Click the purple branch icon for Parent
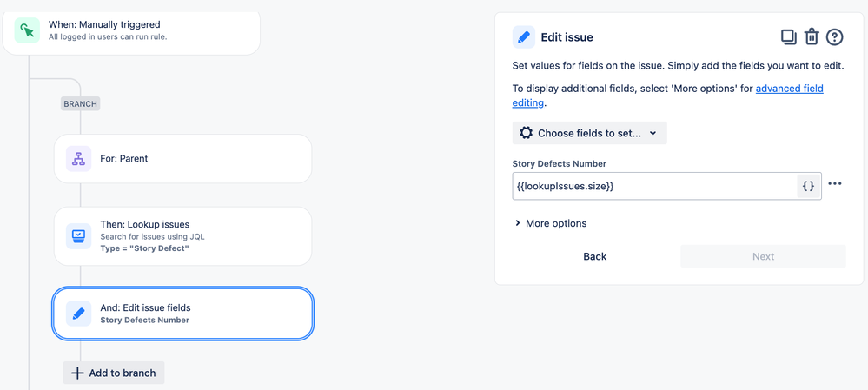This screenshot has height=390, width=868. pyautogui.click(x=78, y=159)
